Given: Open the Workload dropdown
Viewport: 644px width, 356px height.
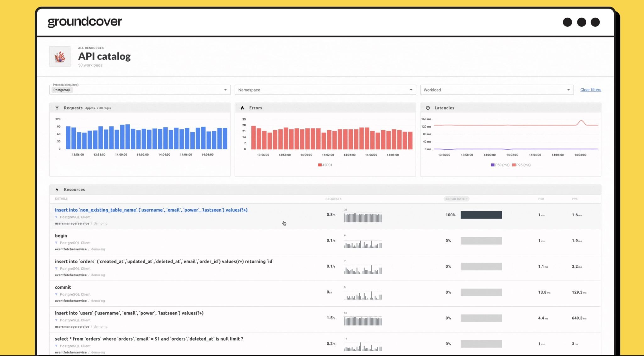Looking at the screenshot, I should click(x=497, y=90).
